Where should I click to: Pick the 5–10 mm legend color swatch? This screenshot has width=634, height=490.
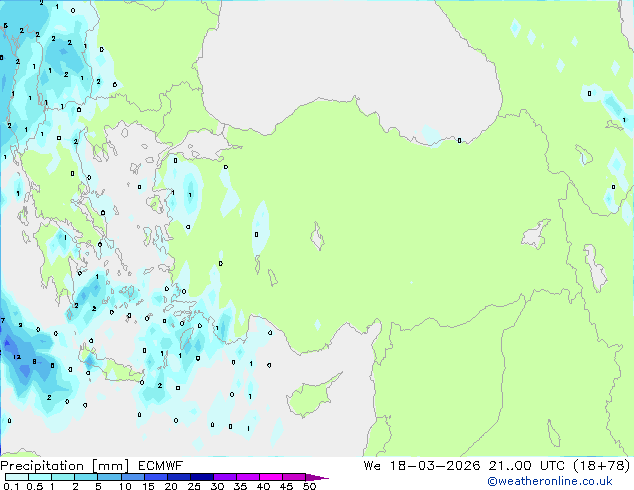[109, 477]
